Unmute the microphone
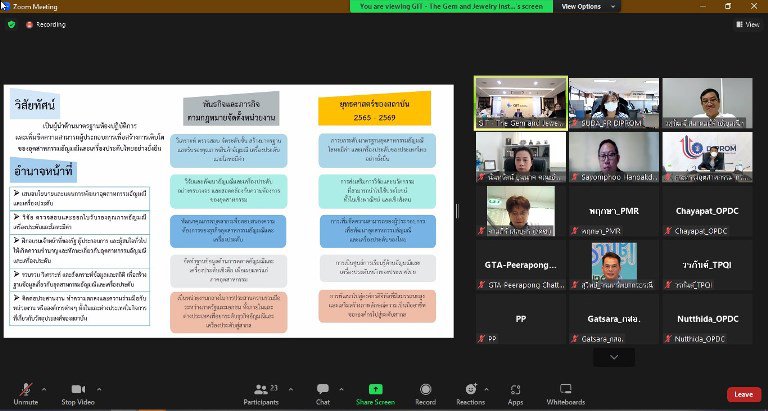Screen dimensions: 768x411 click(x=25, y=394)
